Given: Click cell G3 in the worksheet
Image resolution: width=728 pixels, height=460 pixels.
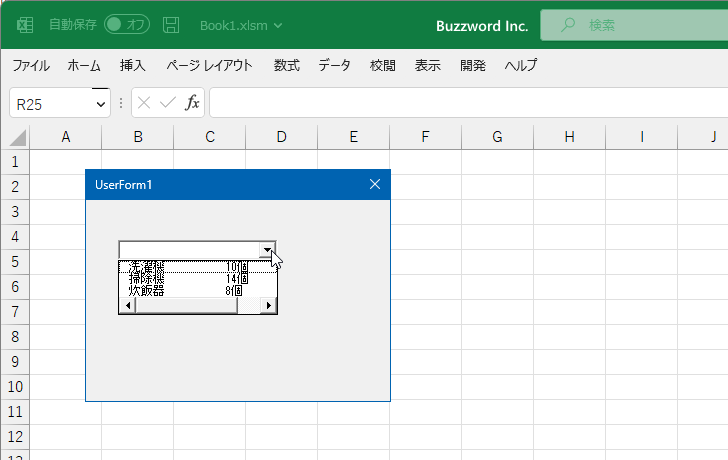Looking at the screenshot, I should [x=497, y=212].
